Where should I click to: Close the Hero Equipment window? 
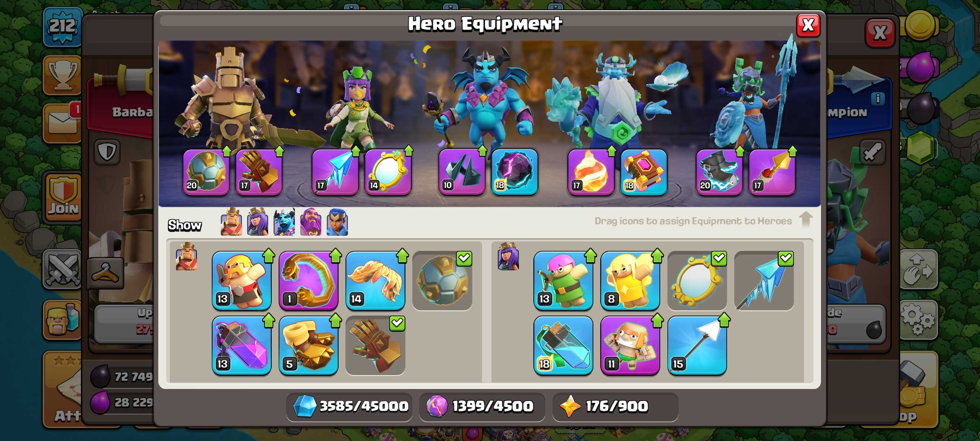808,26
